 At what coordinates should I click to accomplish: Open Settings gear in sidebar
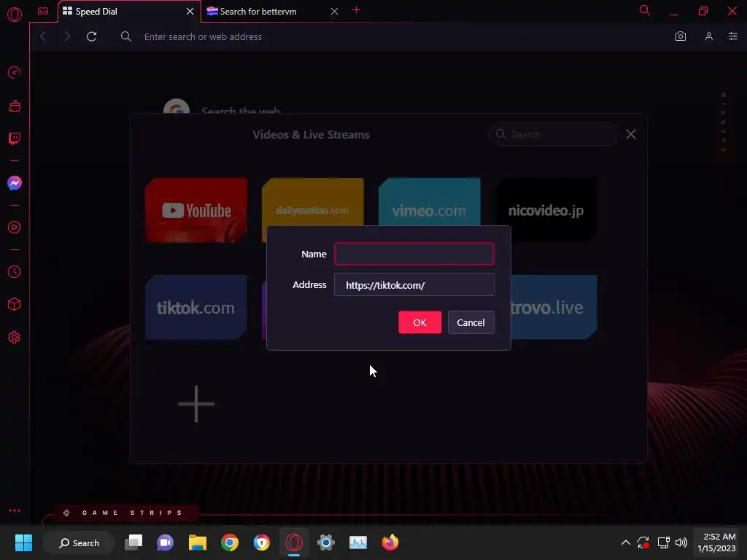pyautogui.click(x=15, y=337)
